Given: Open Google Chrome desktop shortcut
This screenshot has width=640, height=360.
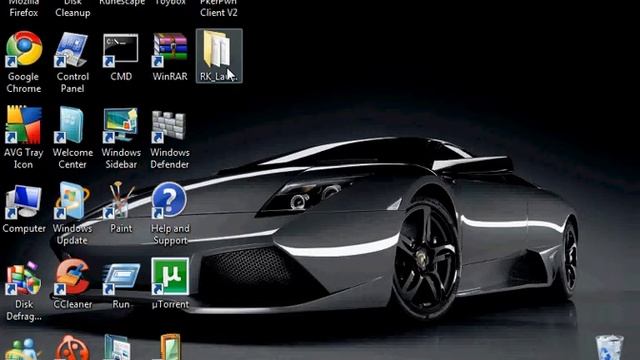Looking at the screenshot, I should coord(24,50).
